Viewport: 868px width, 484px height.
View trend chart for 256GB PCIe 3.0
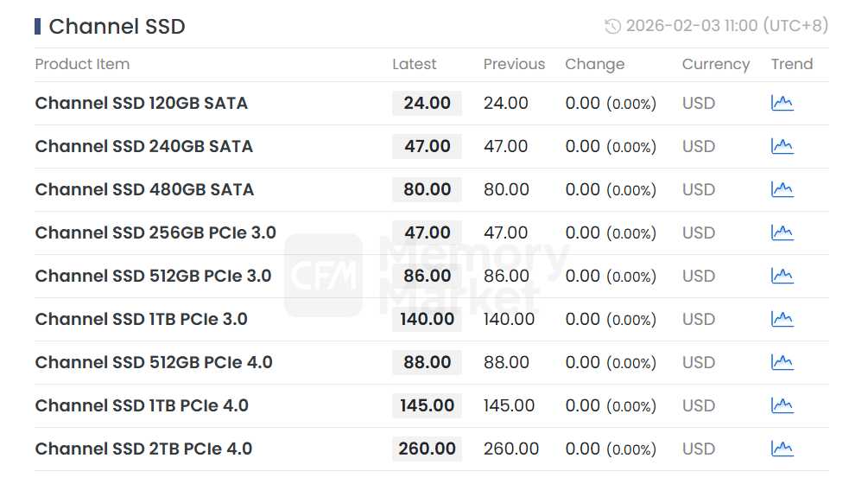click(x=782, y=233)
